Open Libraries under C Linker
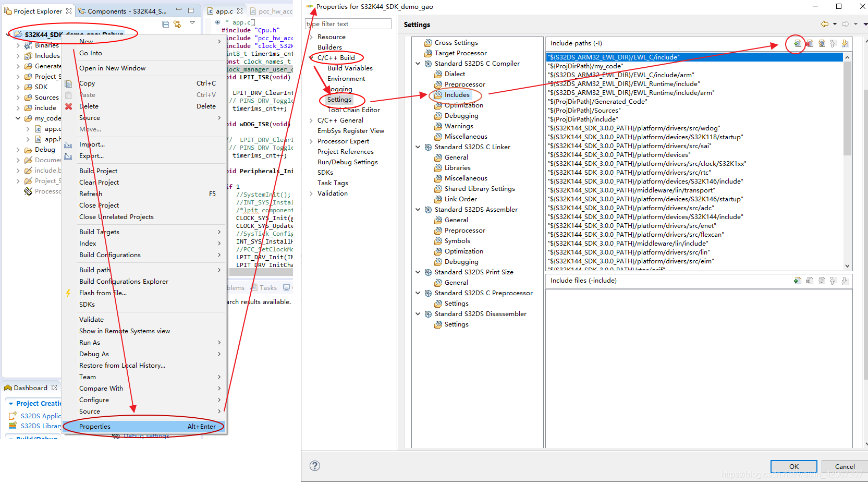Image resolution: width=868 pixels, height=484 pixels. 457,168
